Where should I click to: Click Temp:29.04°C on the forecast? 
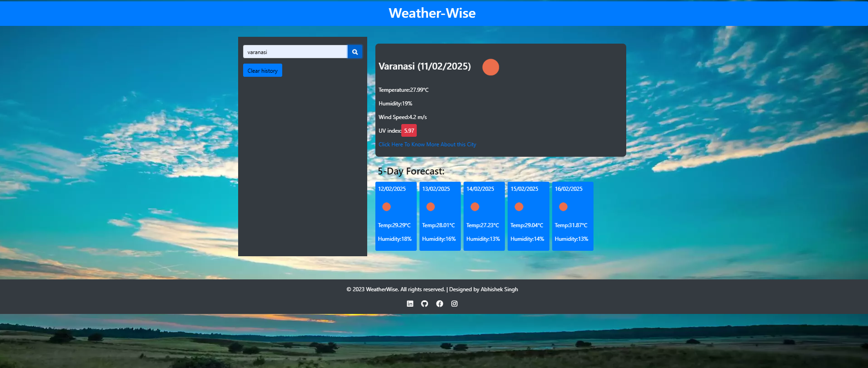(527, 225)
